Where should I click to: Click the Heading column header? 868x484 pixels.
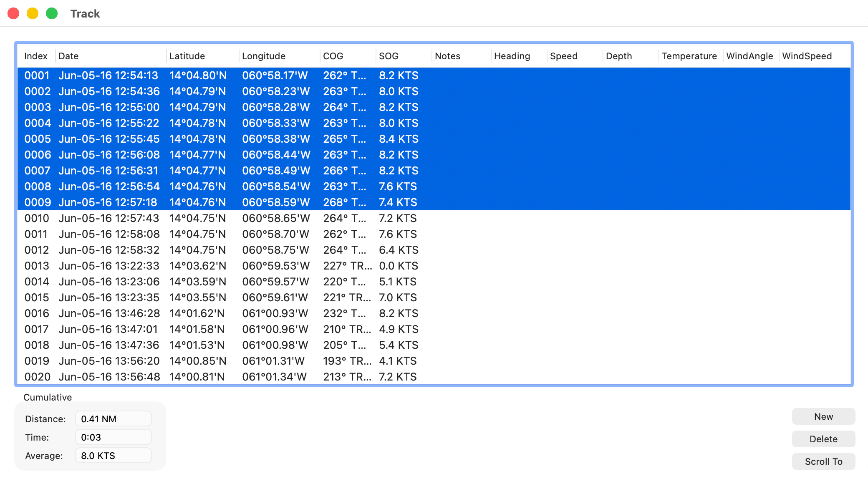tap(519, 56)
